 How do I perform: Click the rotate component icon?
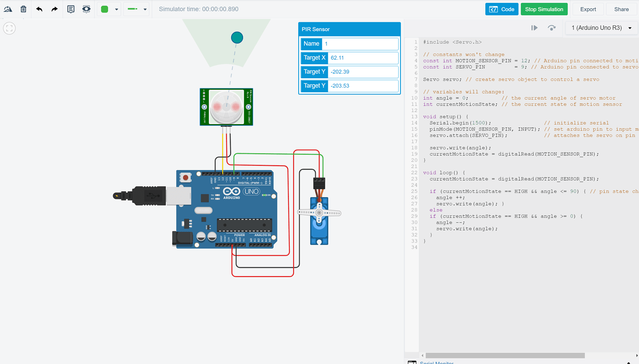point(8,9)
